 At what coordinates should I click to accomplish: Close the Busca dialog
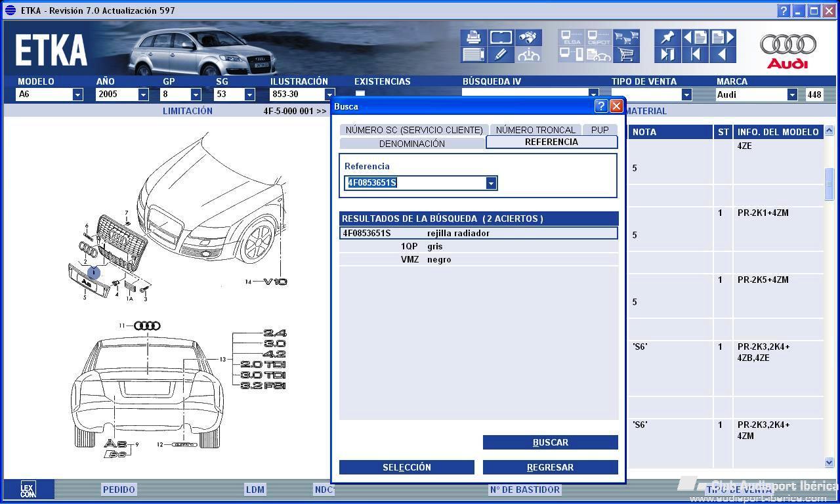point(616,106)
